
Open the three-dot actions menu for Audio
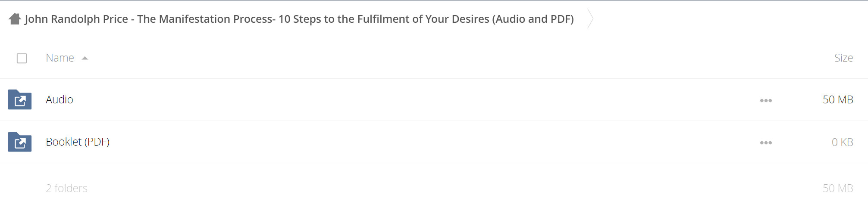point(766,100)
